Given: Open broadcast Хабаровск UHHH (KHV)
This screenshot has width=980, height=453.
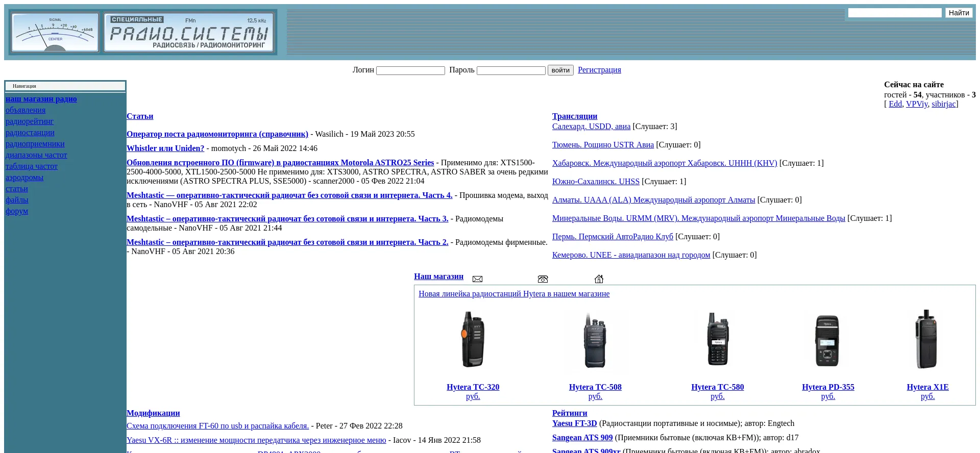Looking at the screenshot, I should pos(665,163).
